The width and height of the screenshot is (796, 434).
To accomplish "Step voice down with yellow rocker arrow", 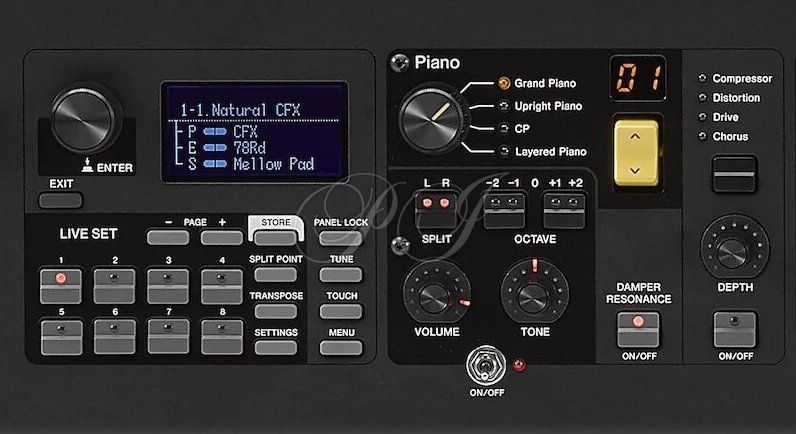I will point(636,170).
